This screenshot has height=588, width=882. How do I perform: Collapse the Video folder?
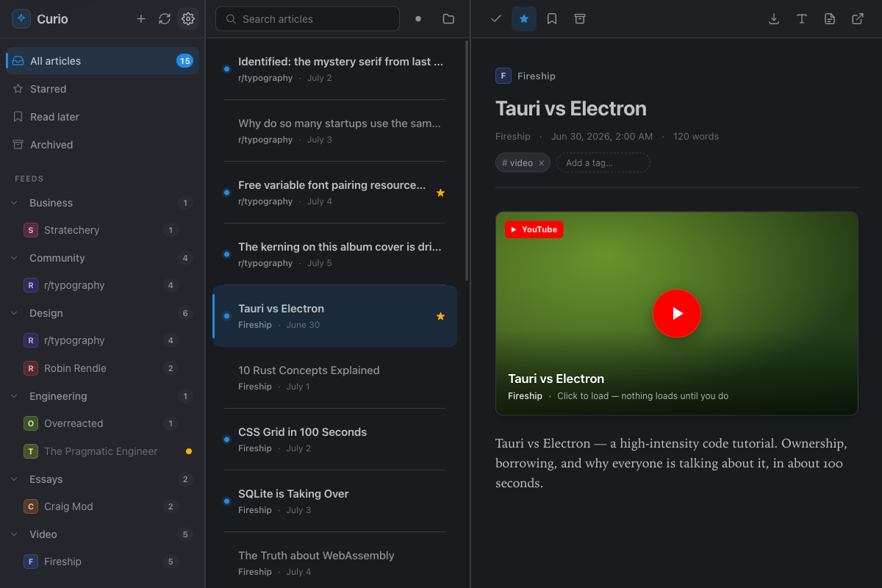(14, 534)
